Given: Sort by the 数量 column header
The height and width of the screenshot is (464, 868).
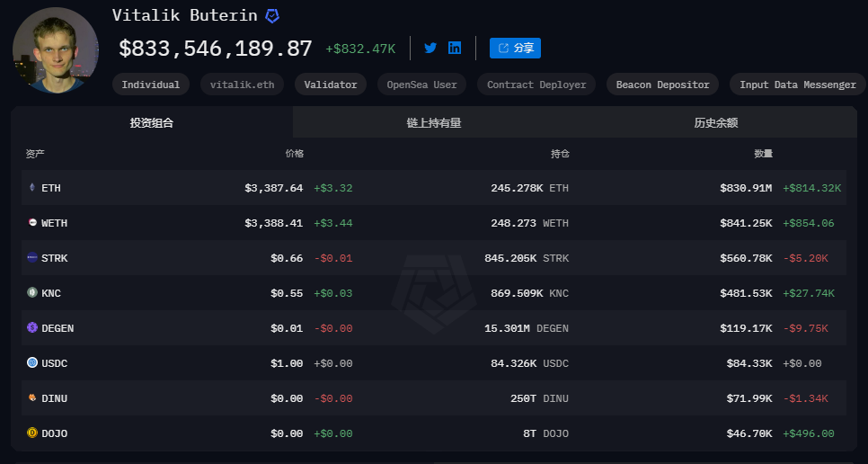Looking at the screenshot, I should tap(764, 154).
